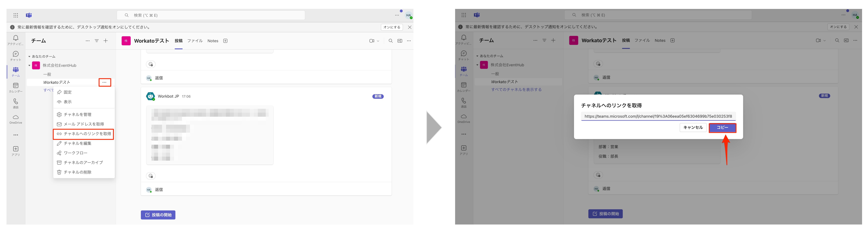Viewport: 868px width, 232px height.
Task: Open Workatoテスト channel ellipsis in left screenshot
Action: coord(104,83)
